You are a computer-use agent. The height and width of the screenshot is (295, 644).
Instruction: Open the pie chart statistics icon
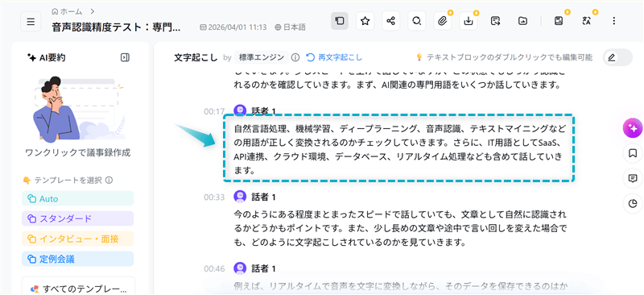click(x=633, y=203)
